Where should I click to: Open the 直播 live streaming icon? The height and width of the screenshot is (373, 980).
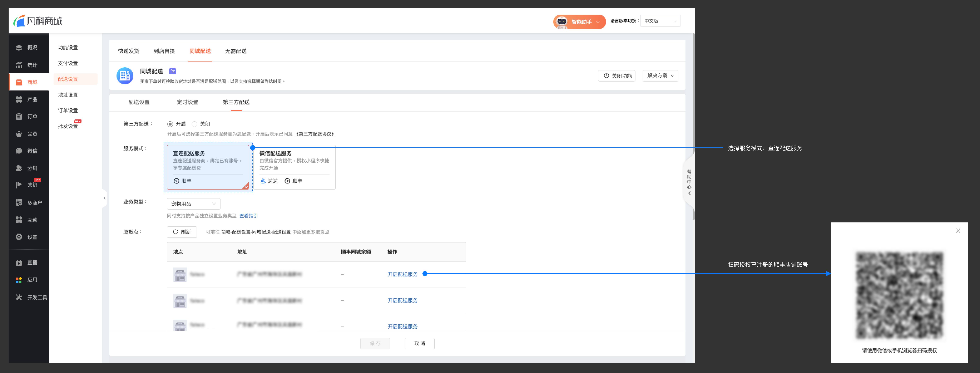19,263
